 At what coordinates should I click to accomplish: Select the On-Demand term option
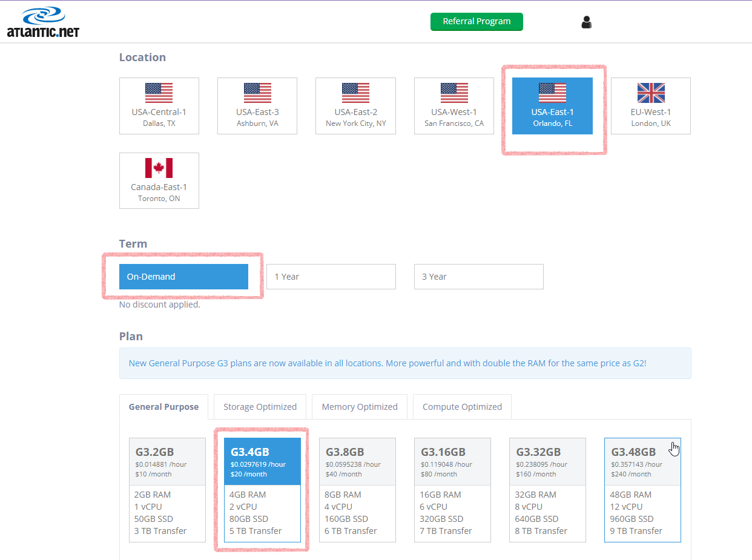(183, 277)
